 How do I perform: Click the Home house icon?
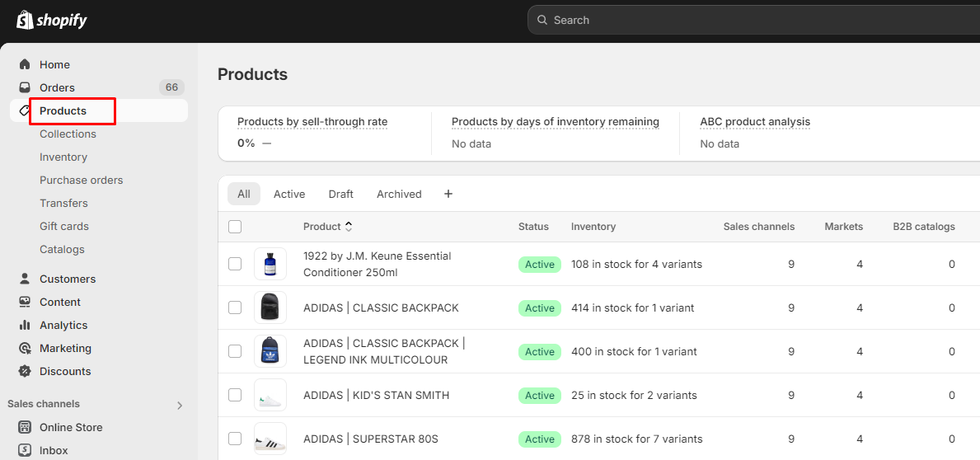[x=25, y=64]
